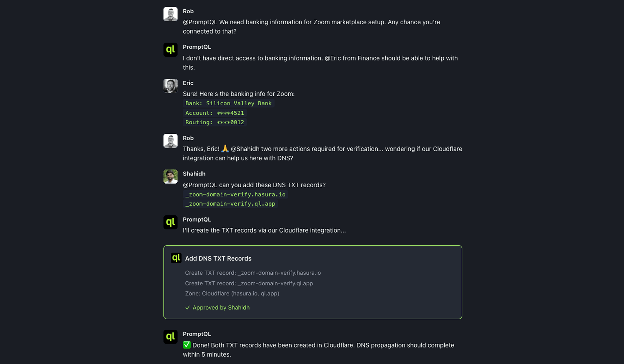The height and width of the screenshot is (364, 624).
Task: Click the "Approved by Shahidh" status text
Action: pyautogui.click(x=221, y=308)
